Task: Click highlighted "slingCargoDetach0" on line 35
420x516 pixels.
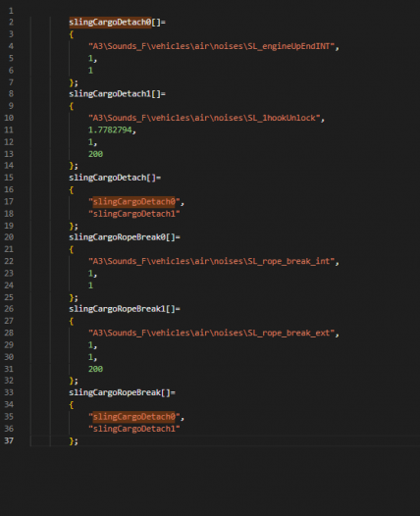Action: [x=134, y=417]
